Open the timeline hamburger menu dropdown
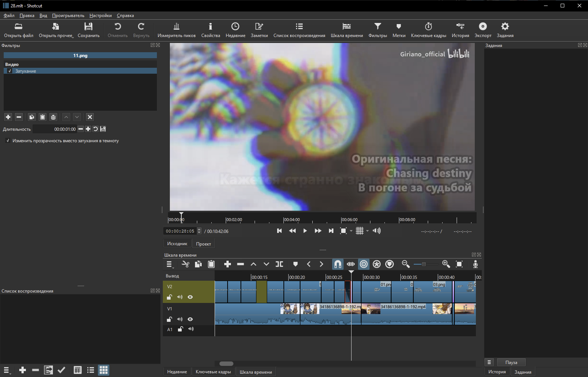 coord(169,264)
